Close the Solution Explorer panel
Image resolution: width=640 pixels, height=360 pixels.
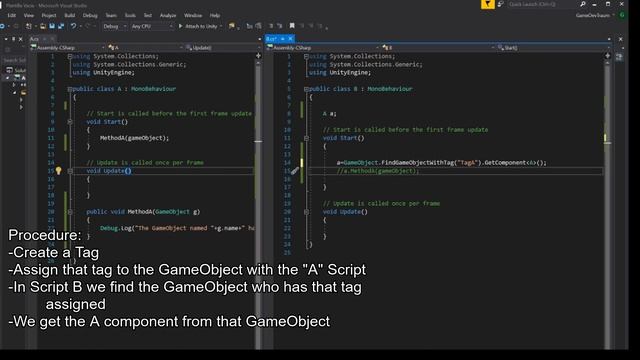(x=21, y=39)
